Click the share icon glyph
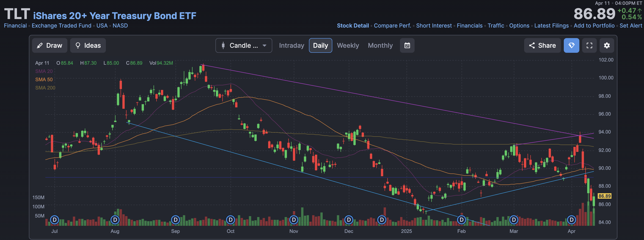 coord(532,46)
